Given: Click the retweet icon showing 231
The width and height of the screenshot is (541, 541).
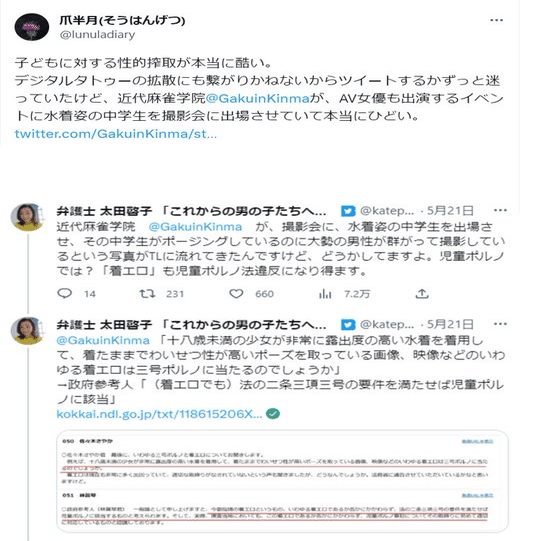Looking at the screenshot, I should click(147, 294).
